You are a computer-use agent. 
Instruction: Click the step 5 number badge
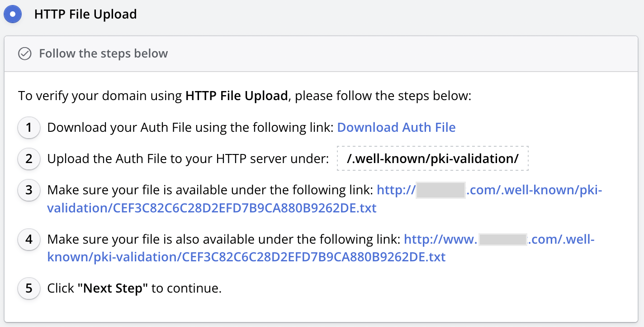[29, 288]
